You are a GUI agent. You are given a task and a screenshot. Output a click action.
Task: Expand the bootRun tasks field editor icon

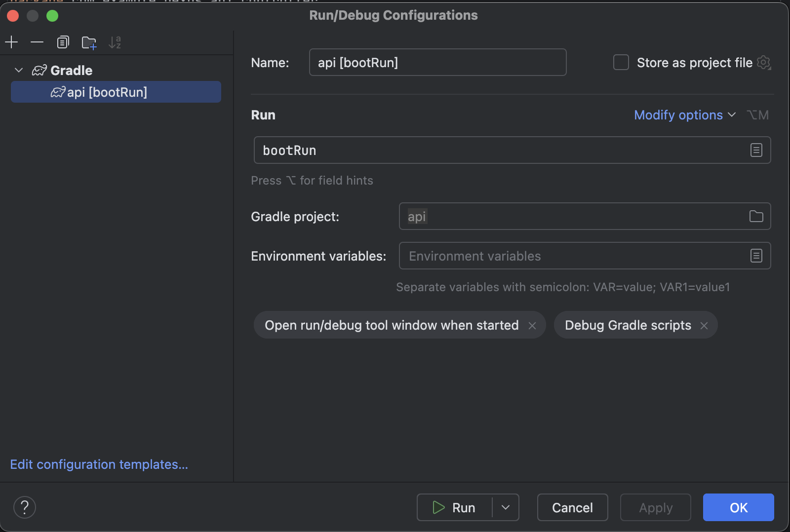[x=756, y=150]
